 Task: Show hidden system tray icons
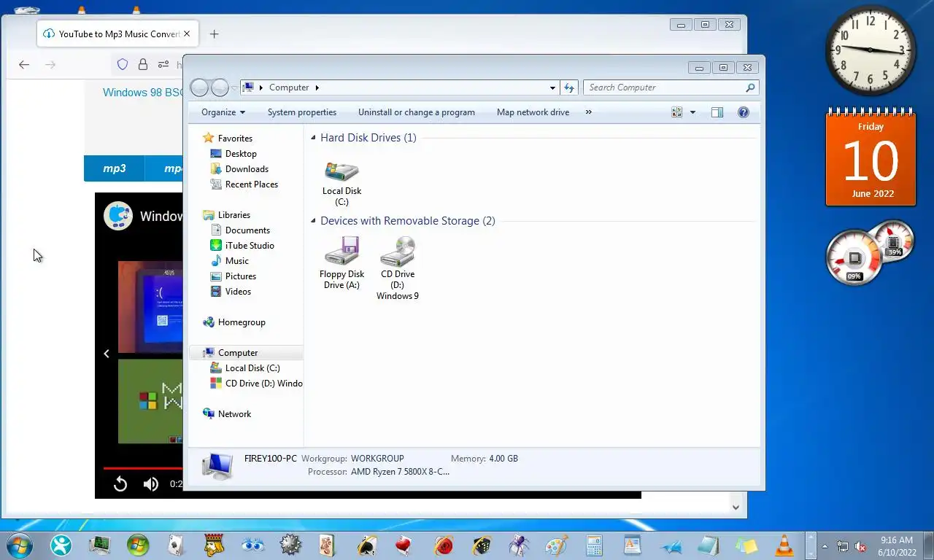[825, 546]
